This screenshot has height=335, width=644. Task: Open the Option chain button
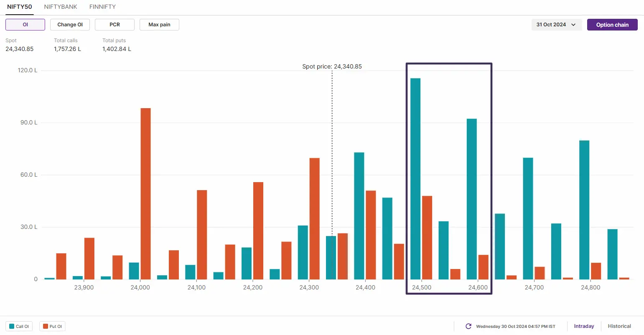coord(612,25)
